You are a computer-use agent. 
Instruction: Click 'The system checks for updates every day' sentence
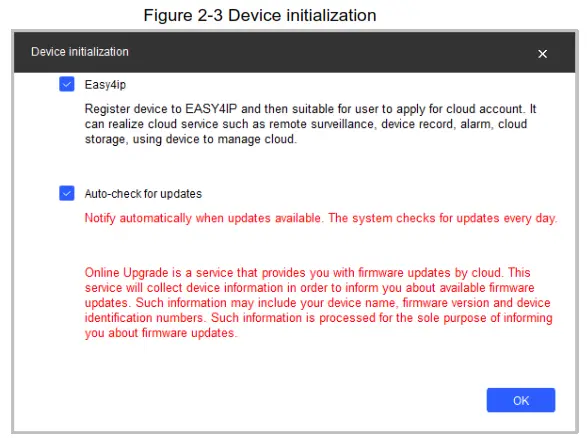[442, 218]
